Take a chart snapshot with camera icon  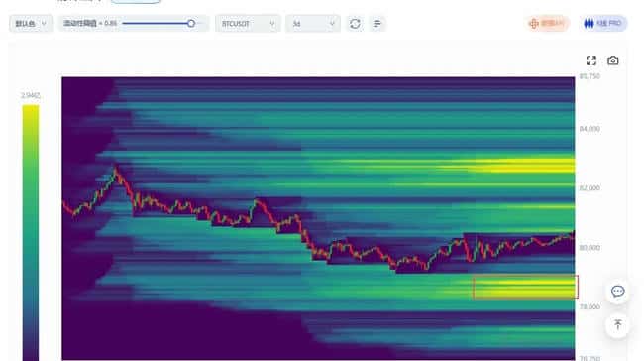tap(612, 60)
